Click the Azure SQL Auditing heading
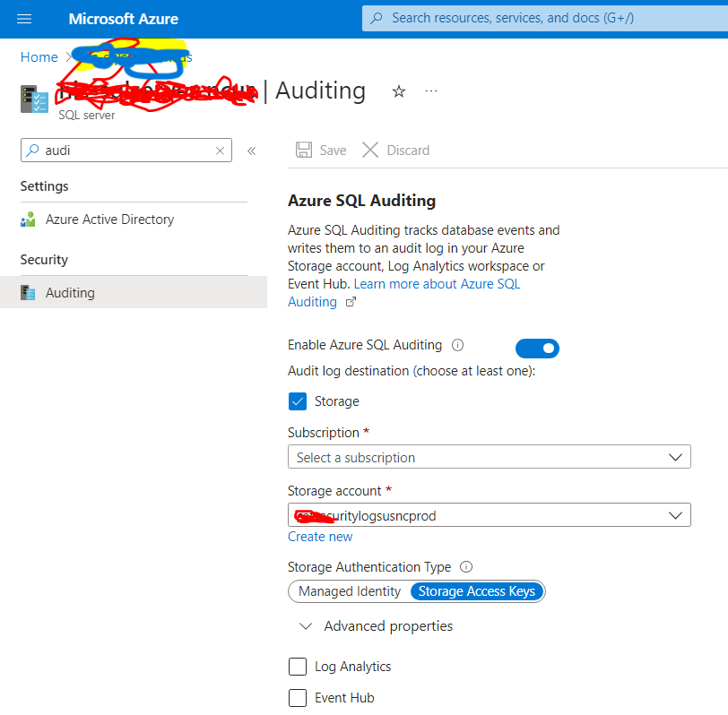 (x=361, y=201)
